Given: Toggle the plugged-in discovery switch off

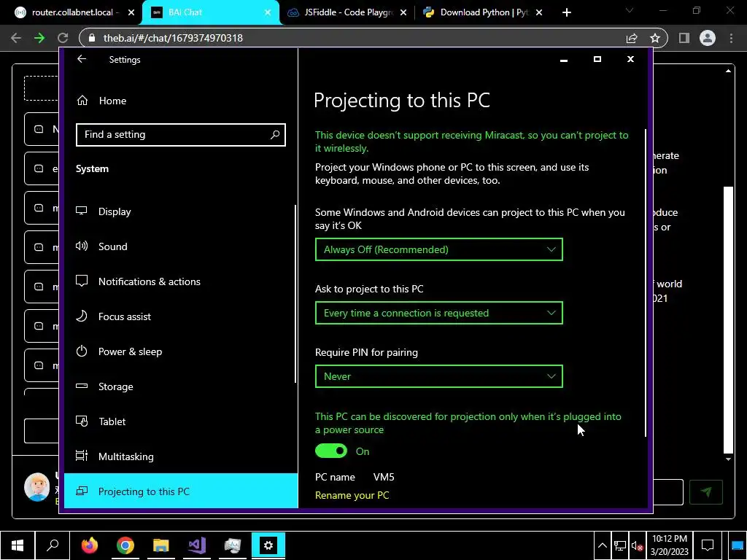Looking at the screenshot, I should [331, 451].
